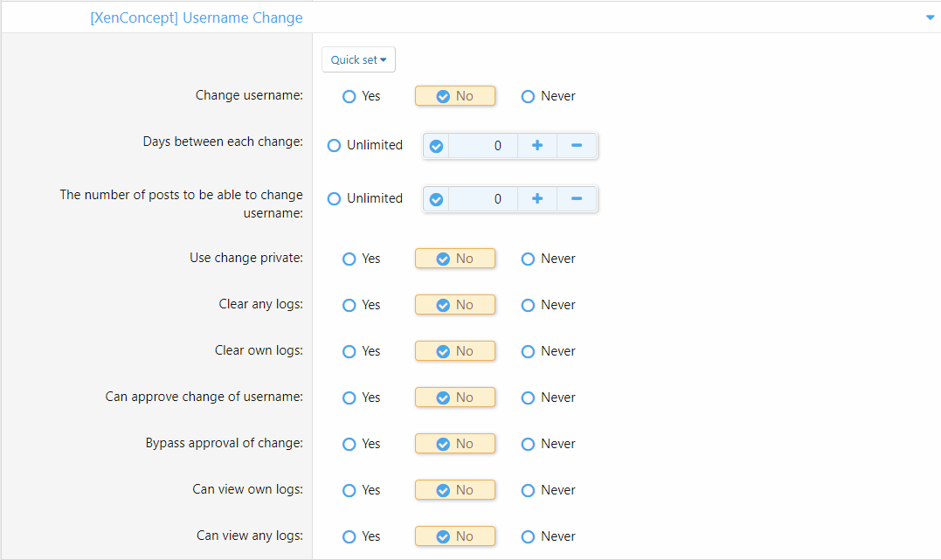Increase number of posts required with plus

point(537,199)
